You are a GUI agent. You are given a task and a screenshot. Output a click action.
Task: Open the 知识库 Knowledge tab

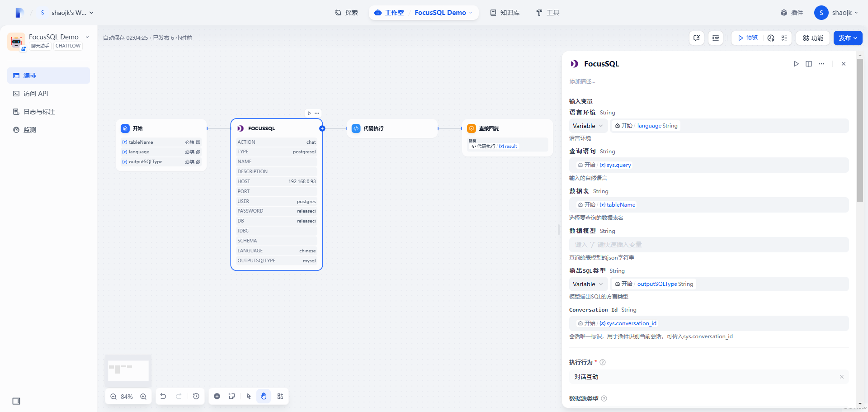click(x=505, y=13)
